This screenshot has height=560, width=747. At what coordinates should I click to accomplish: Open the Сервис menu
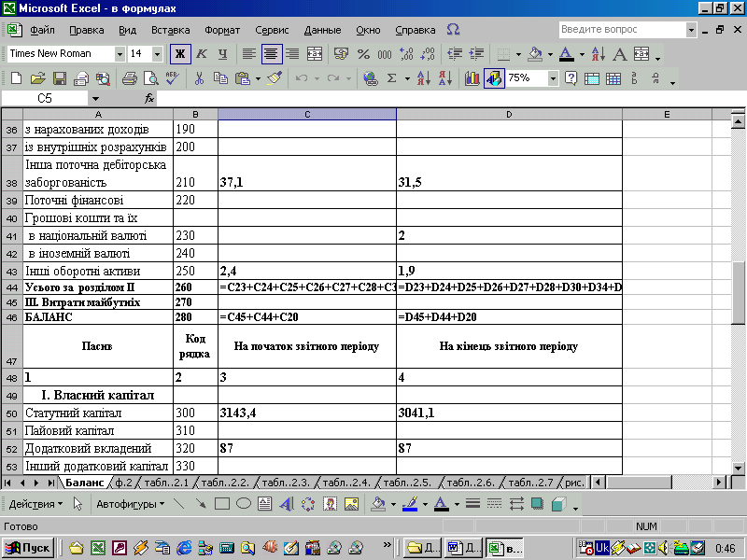(x=272, y=30)
